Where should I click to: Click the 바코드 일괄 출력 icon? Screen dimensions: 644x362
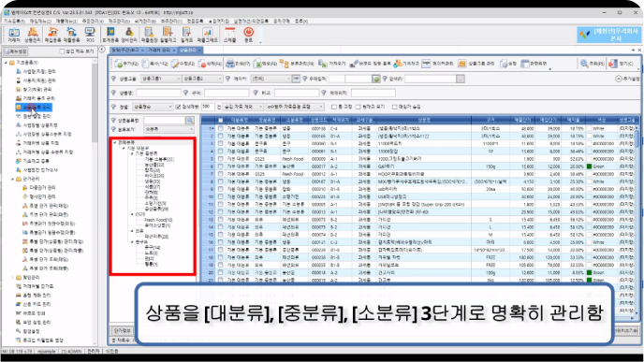pos(370,64)
